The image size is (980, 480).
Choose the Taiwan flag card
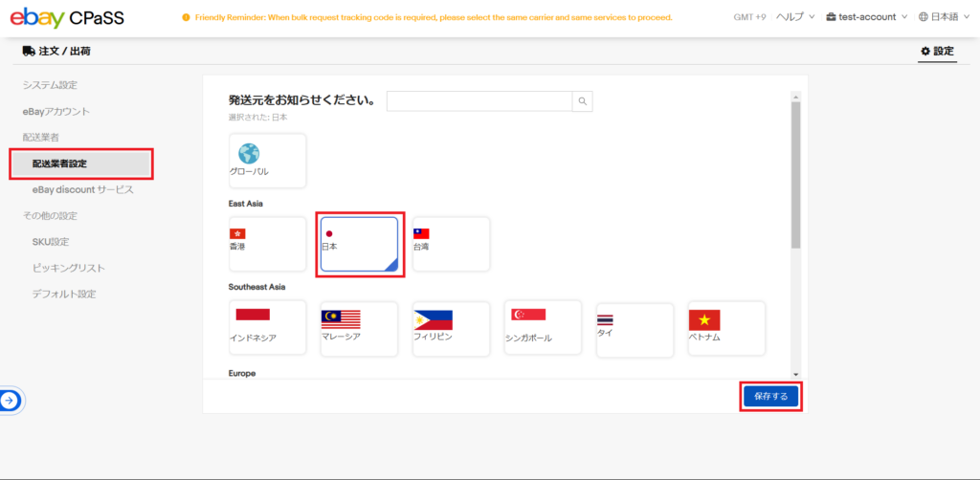(452, 244)
